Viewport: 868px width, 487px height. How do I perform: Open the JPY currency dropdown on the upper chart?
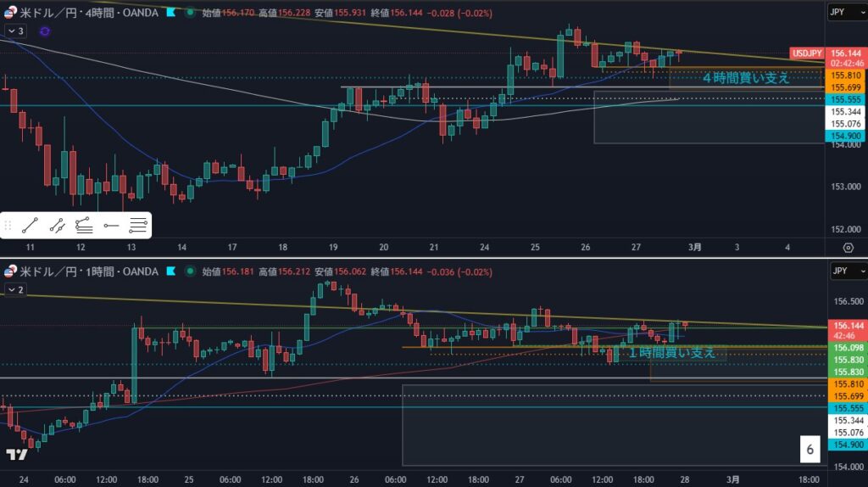tap(848, 13)
